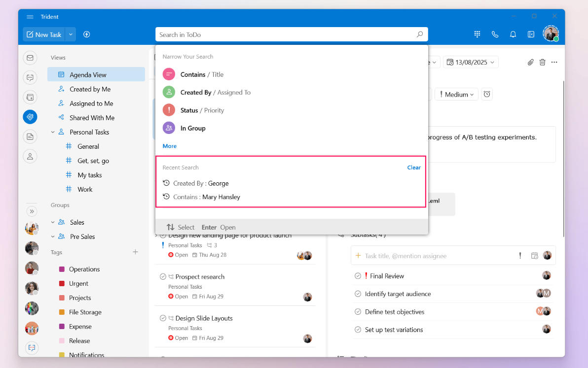Mark Define test objectives complete
This screenshot has width=588, height=368.
358,312
